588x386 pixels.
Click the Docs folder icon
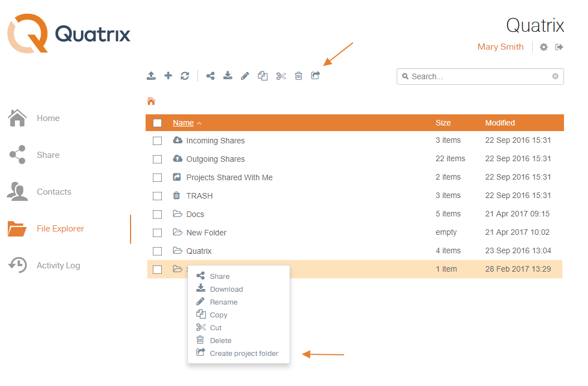coord(177,214)
